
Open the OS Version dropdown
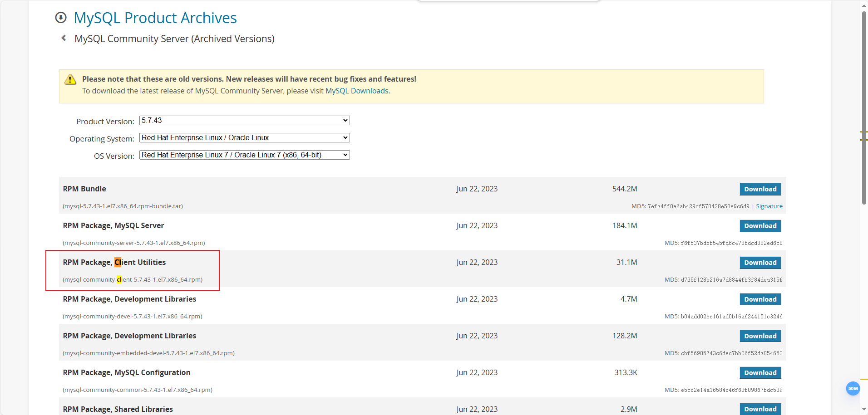pyautogui.click(x=244, y=155)
